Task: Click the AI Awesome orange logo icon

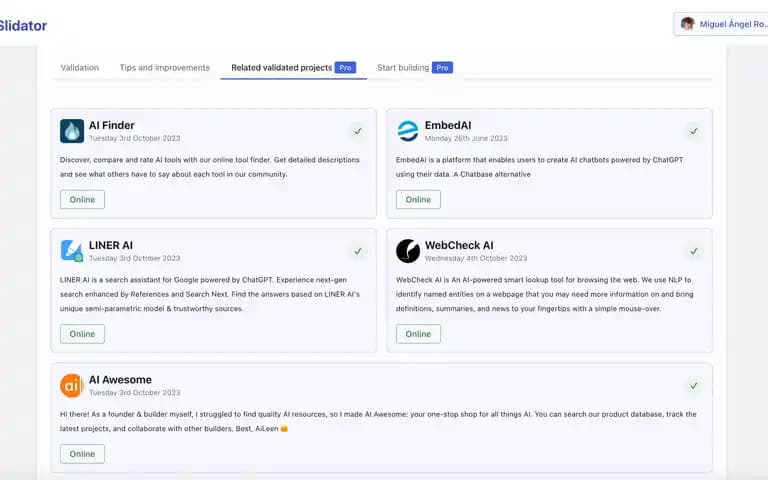Action: pyautogui.click(x=72, y=385)
